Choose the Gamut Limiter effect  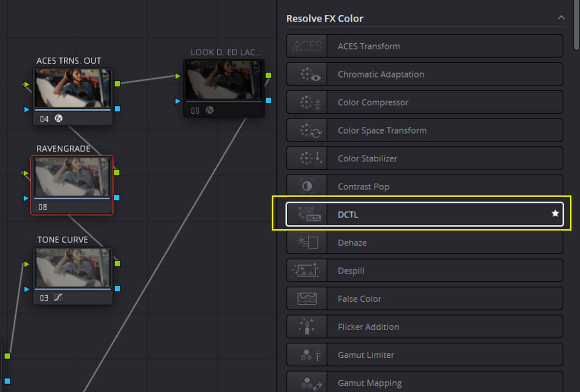tap(425, 355)
